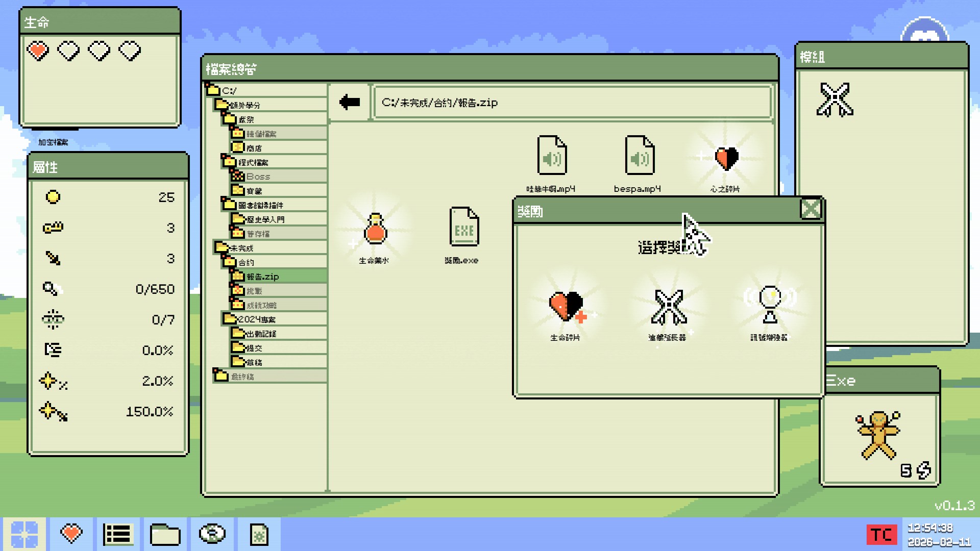Play the bespa.mp4 audio file
This screenshot has width=980, height=551.
pyautogui.click(x=639, y=156)
